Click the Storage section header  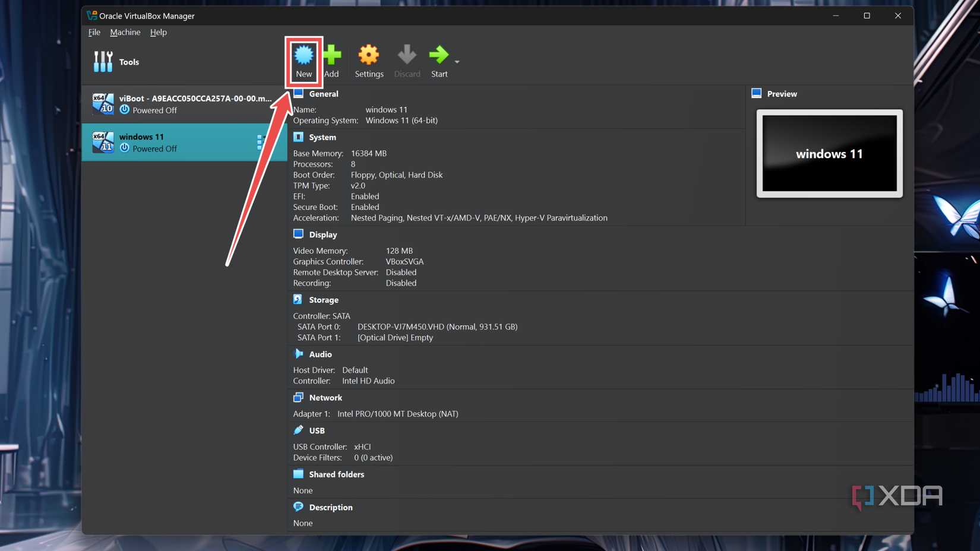pos(323,300)
